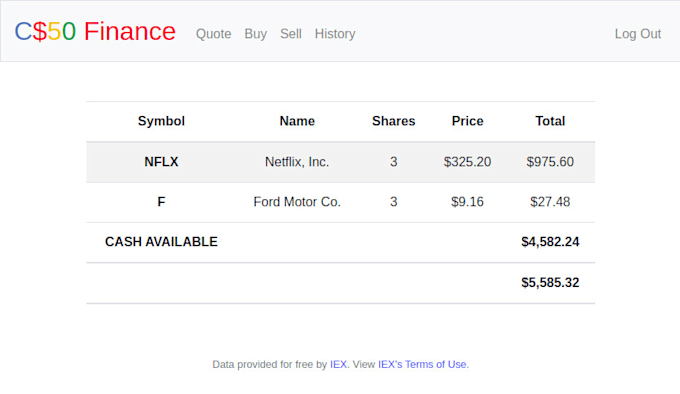Click the Shares column header
Image resolution: width=680 pixels, height=394 pixels.
(x=393, y=121)
